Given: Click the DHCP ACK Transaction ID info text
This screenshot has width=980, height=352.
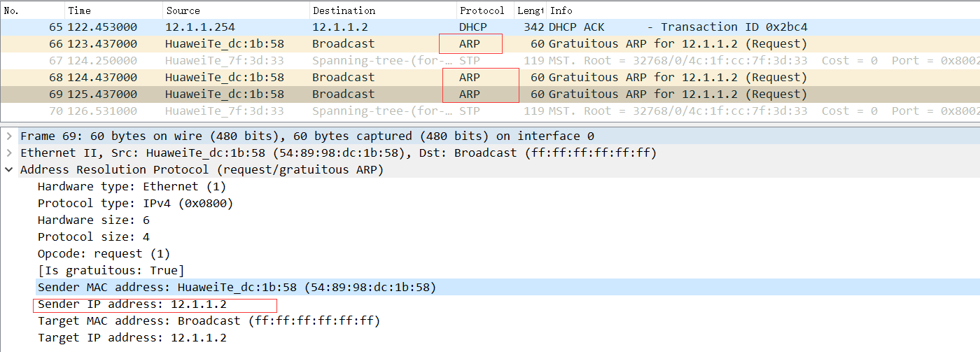Looking at the screenshot, I should [678, 27].
